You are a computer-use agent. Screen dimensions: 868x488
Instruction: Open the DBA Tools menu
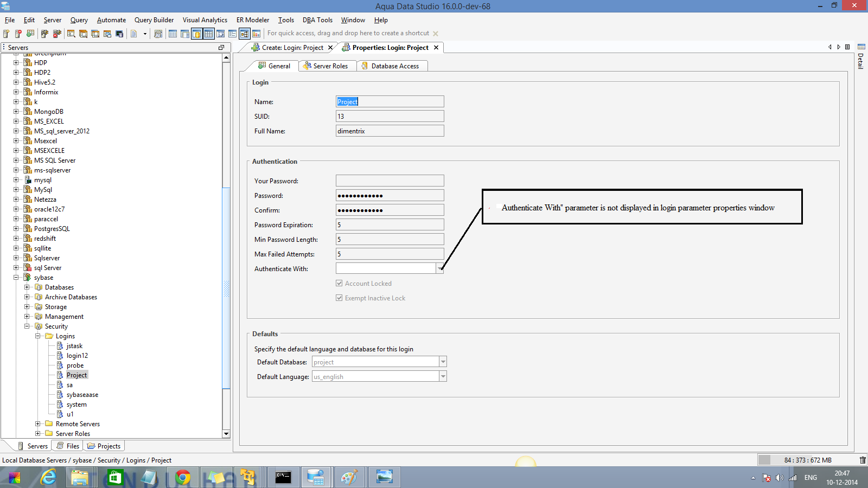coord(317,20)
